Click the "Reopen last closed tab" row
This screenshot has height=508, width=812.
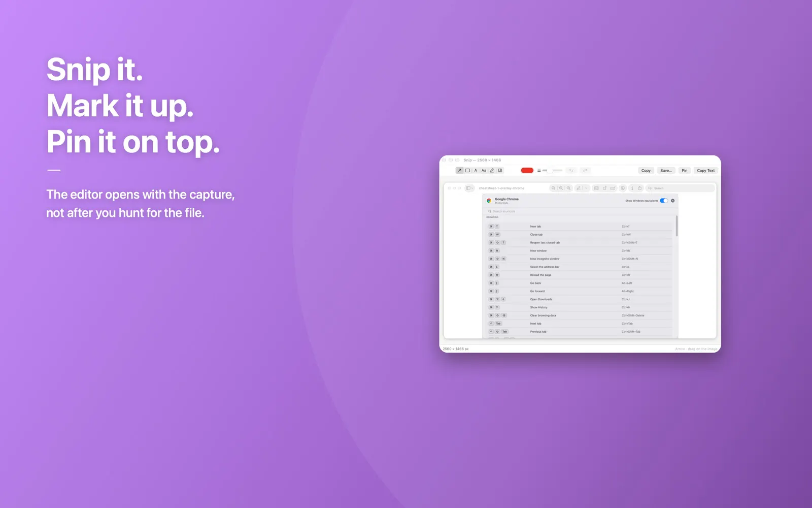[580, 243]
